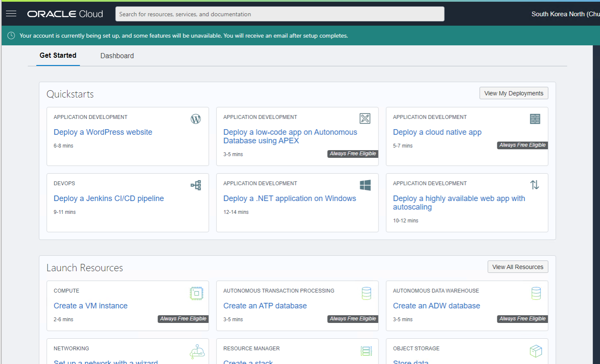Click View My Deployments button

tap(514, 93)
